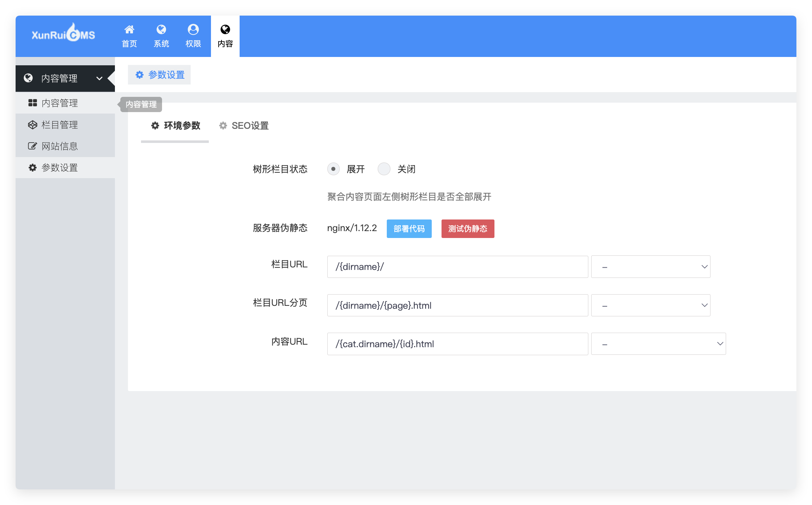Open the dropdown next to 内容URL
Screen dimensions: 812x505
659,344
